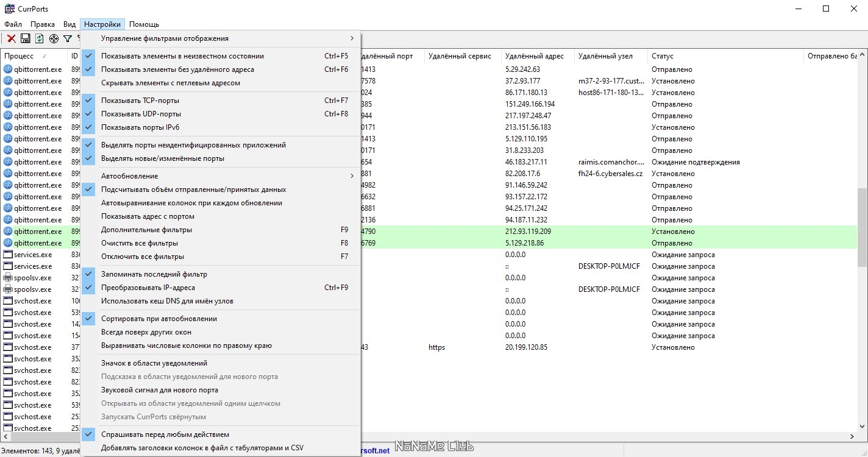Viewport: 868px width, 457px height.
Task: Choose Очистить все фильтры
Action: point(221,243)
